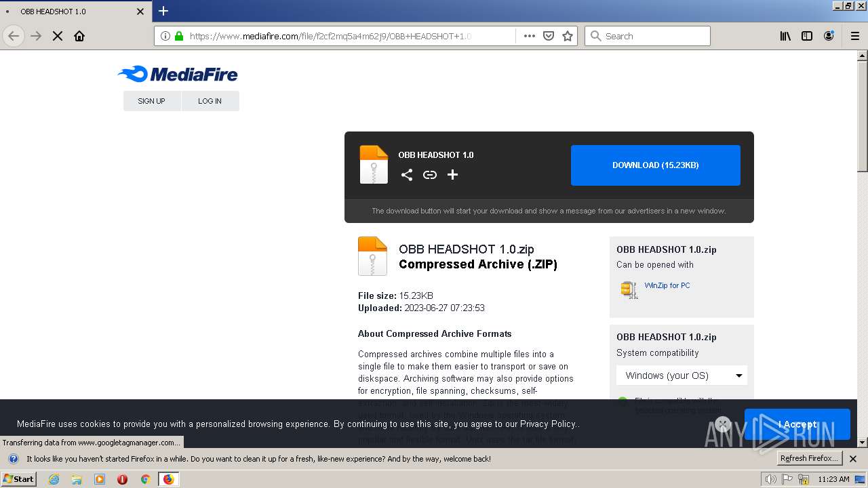The height and width of the screenshot is (488, 868).
Task: Open Chrome from the taskbar
Action: [x=145, y=479]
